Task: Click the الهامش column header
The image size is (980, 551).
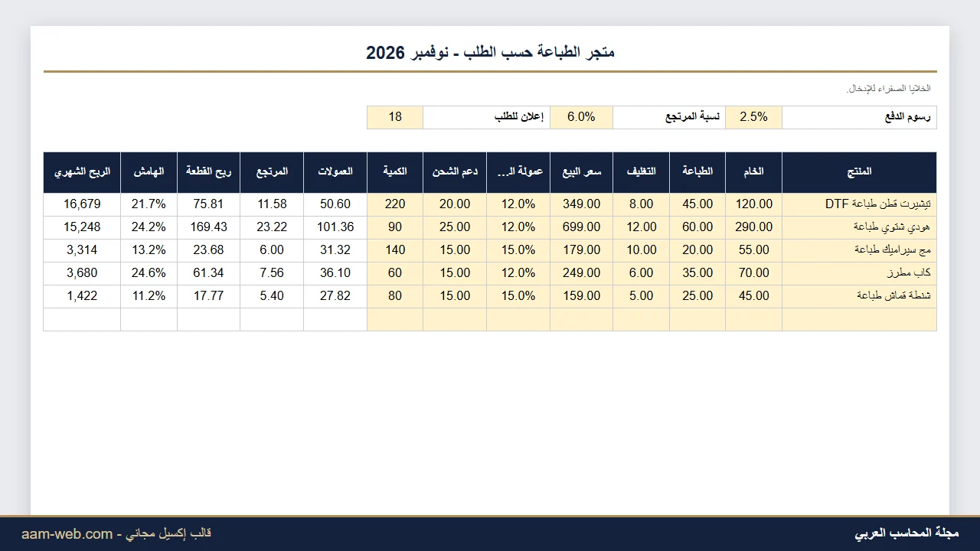Action: (x=149, y=172)
